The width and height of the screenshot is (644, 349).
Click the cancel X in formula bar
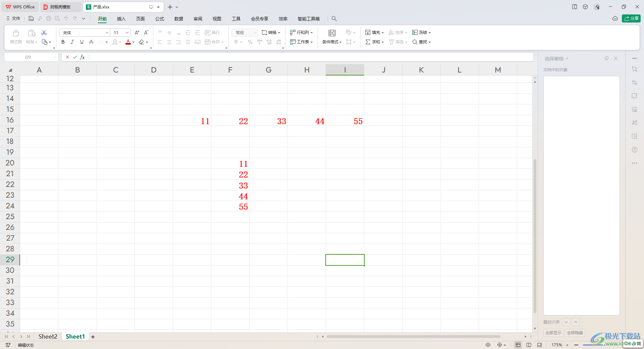point(67,57)
